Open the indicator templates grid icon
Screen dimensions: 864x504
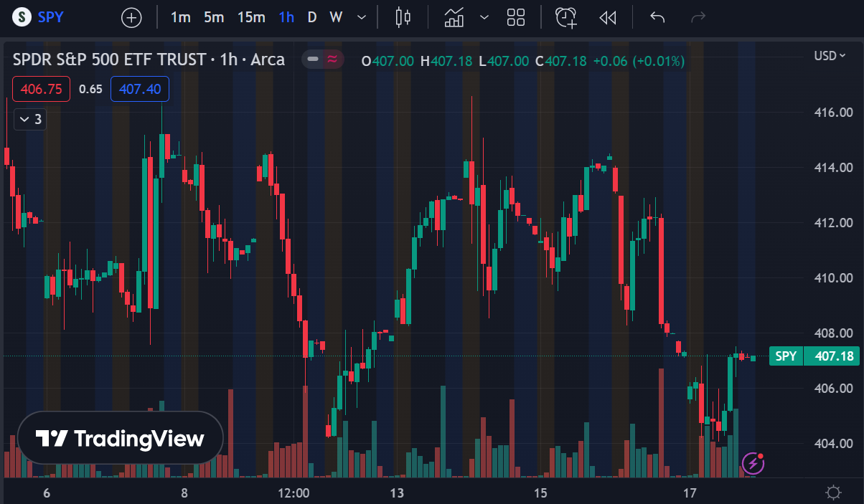click(x=516, y=17)
